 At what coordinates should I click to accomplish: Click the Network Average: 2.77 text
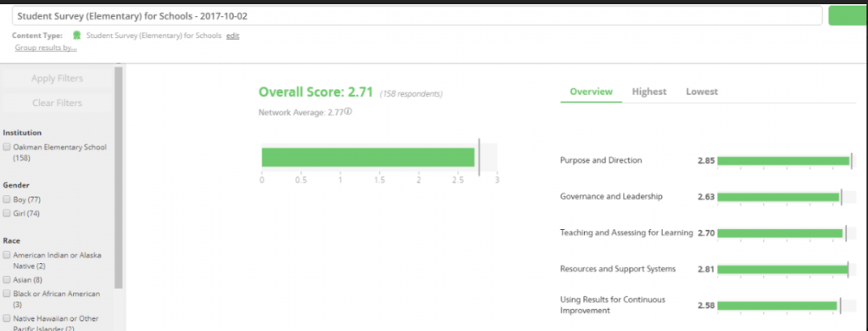tap(301, 112)
